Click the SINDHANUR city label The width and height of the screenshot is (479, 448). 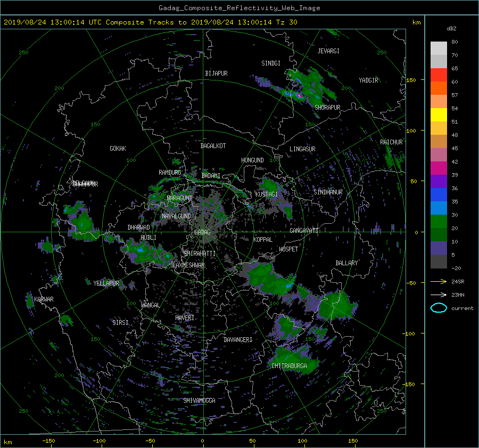tap(328, 192)
